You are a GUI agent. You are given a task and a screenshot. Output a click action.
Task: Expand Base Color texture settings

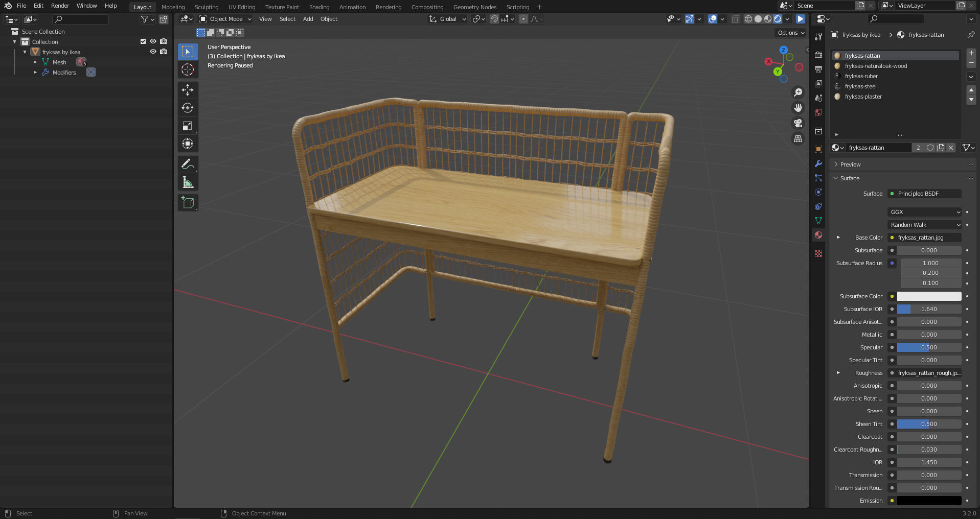click(x=838, y=238)
